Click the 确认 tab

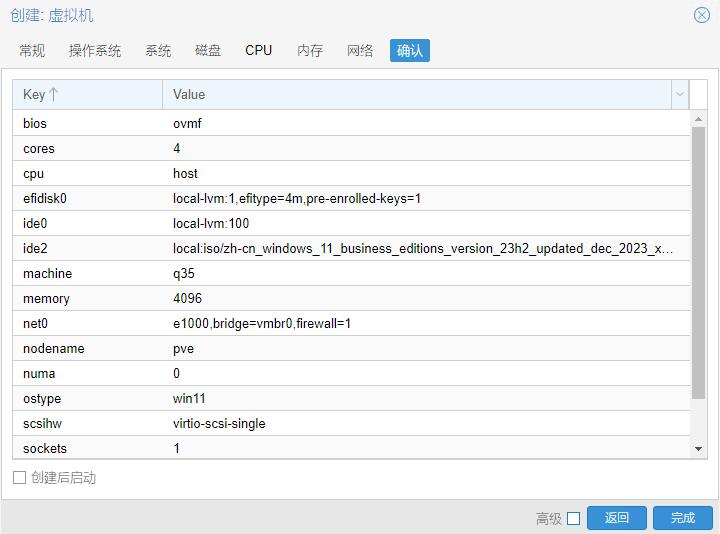point(410,50)
